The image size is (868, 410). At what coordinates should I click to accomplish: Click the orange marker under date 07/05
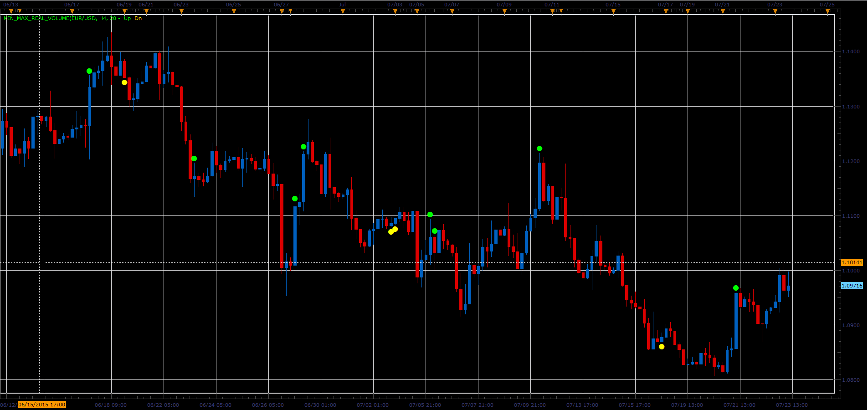pos(417,12)
